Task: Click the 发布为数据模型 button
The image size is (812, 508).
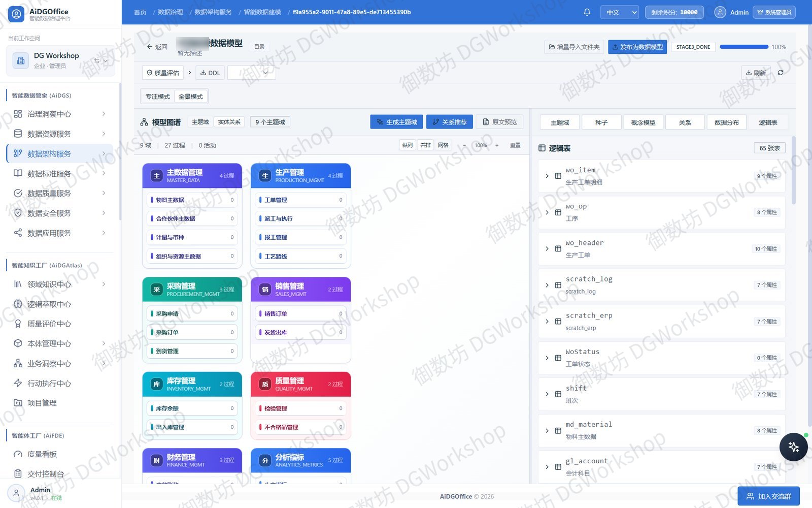Action: click(x=637, y=47)
